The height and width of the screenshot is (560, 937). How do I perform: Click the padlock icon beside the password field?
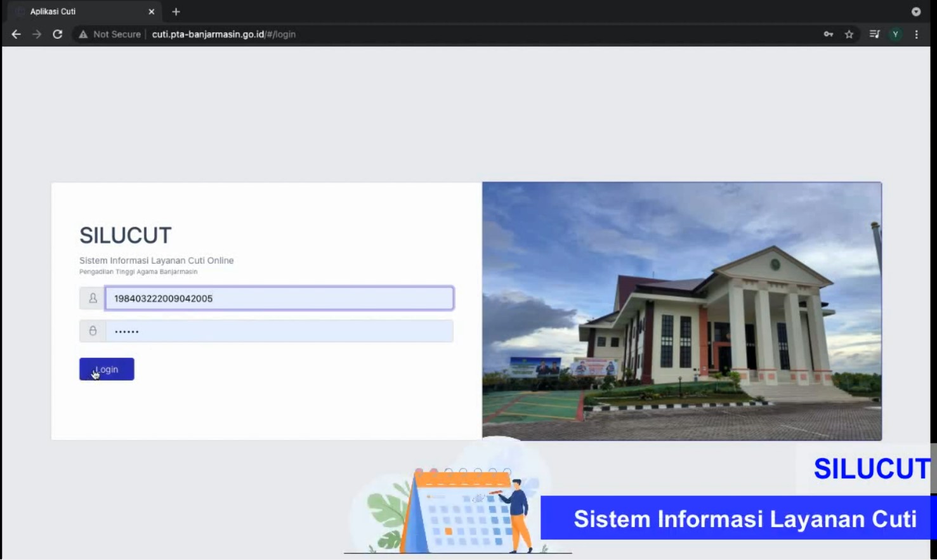tap(93, 331)
